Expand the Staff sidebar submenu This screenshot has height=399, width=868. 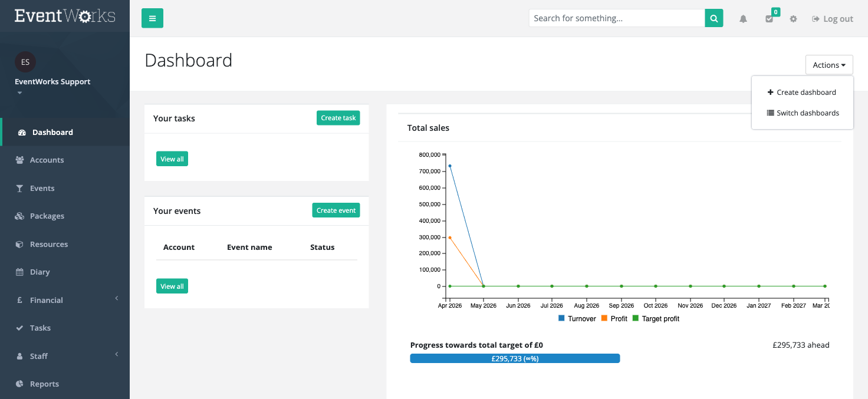(65, 356)
